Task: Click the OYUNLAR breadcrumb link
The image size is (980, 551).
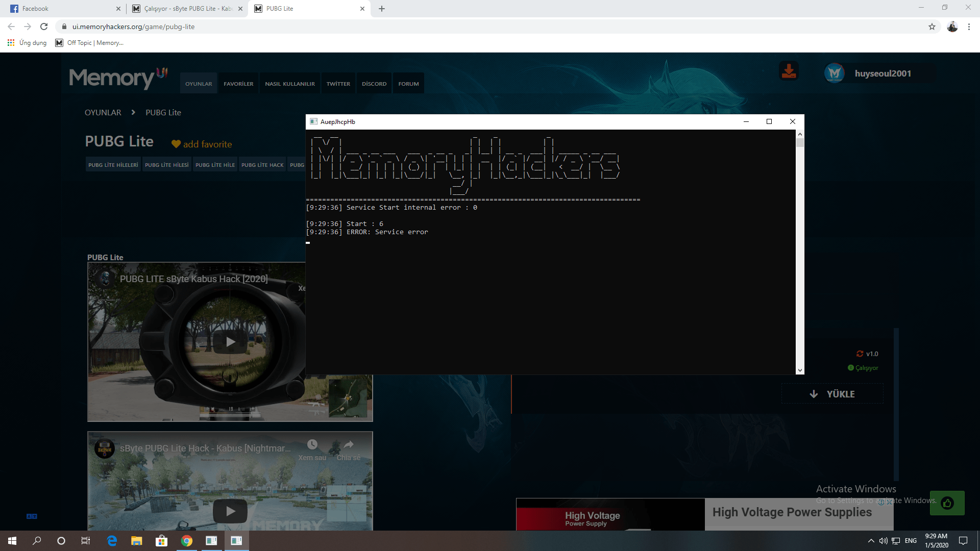Action: point(103,112)
